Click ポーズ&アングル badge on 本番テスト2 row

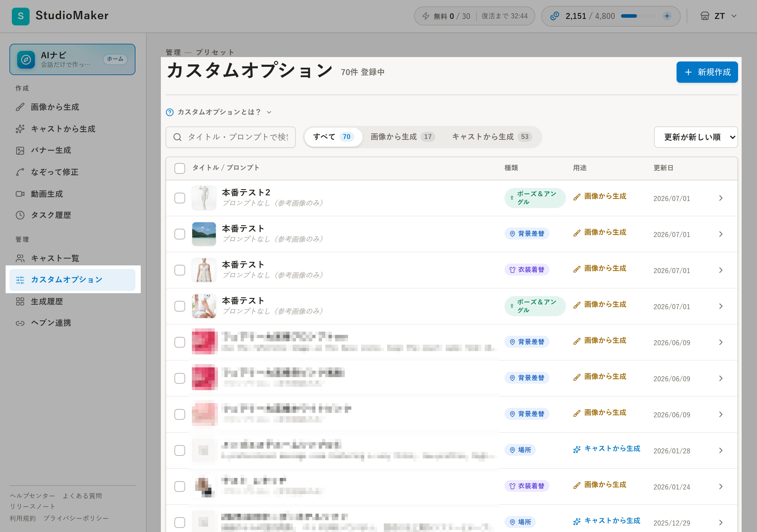(x=535, y=198)
